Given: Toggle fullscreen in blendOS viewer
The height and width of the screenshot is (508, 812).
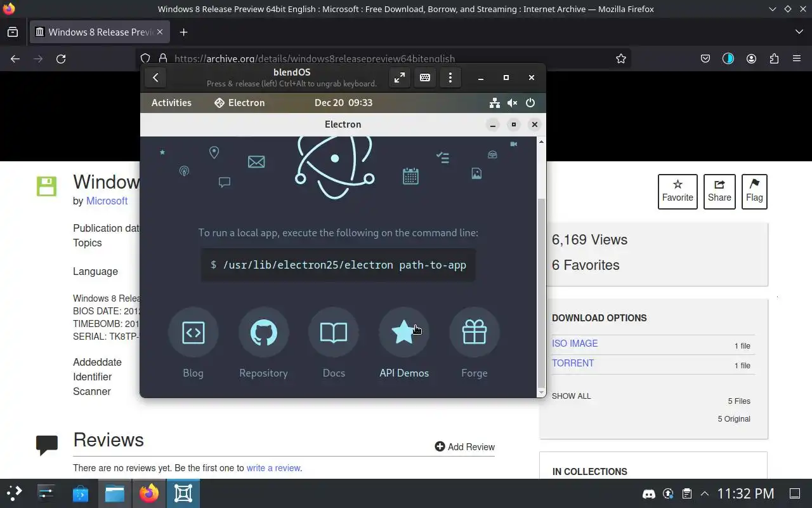Looking at the screenshot, I should click(x=400, y=77).
